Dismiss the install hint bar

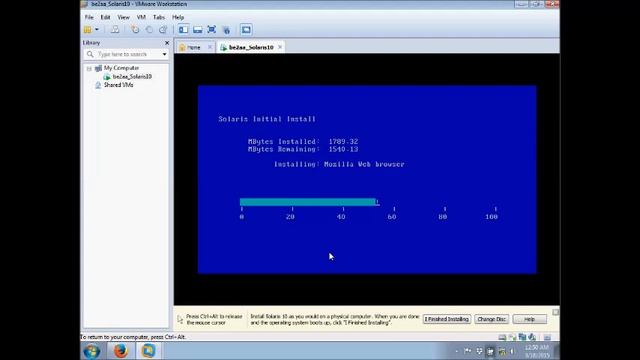point(556,312)
